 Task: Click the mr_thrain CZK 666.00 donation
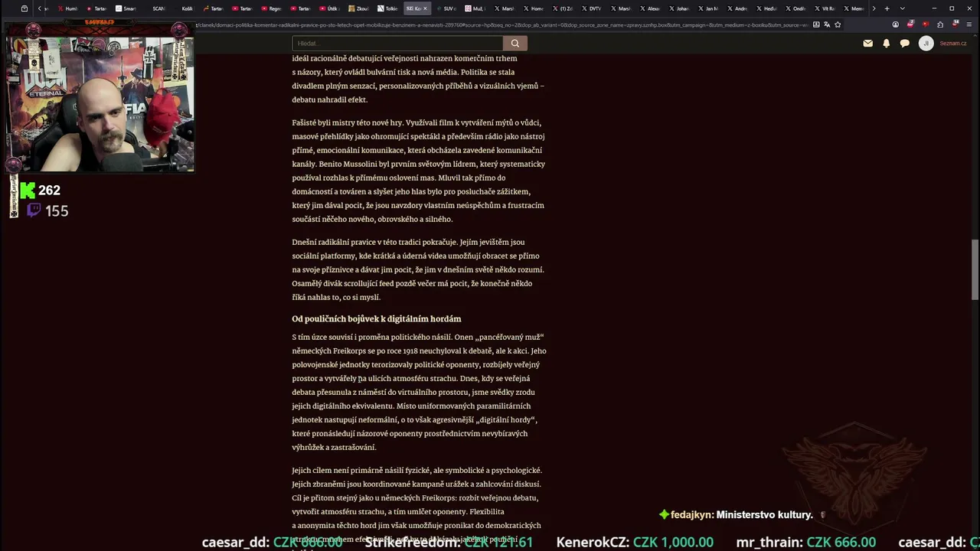coord(806,543)
